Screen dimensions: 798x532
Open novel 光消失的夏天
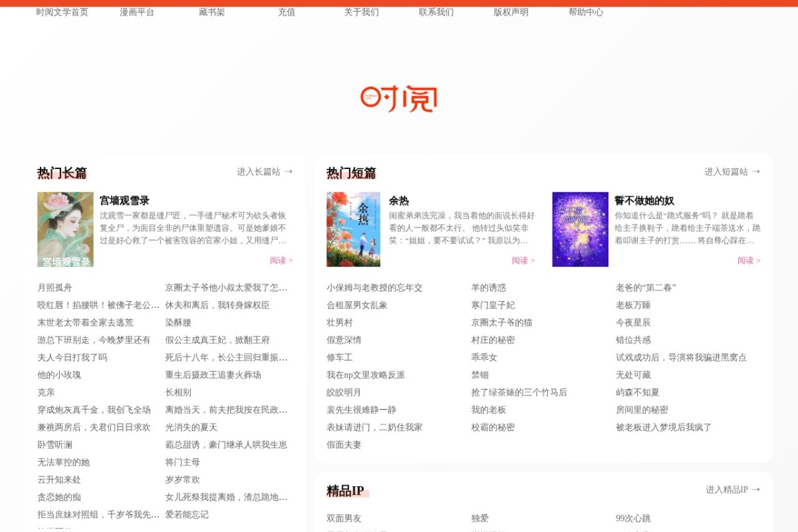[191, 428]
